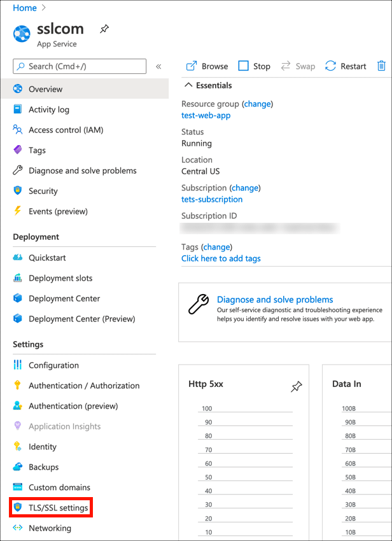Collapse the Essentials section
The image size is (392, 541).
(188, 85)
